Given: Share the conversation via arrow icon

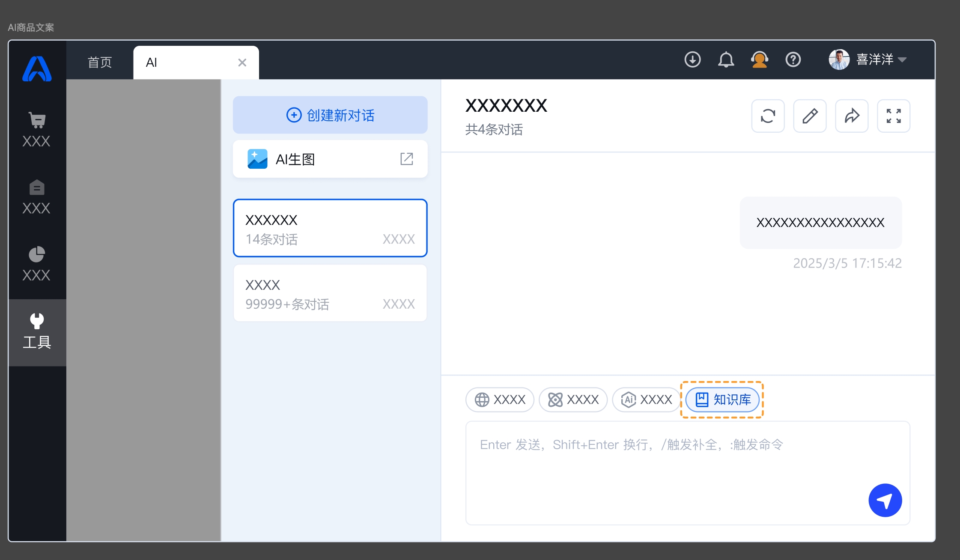Looking at the screenshot, I should (x=852, y=116).
